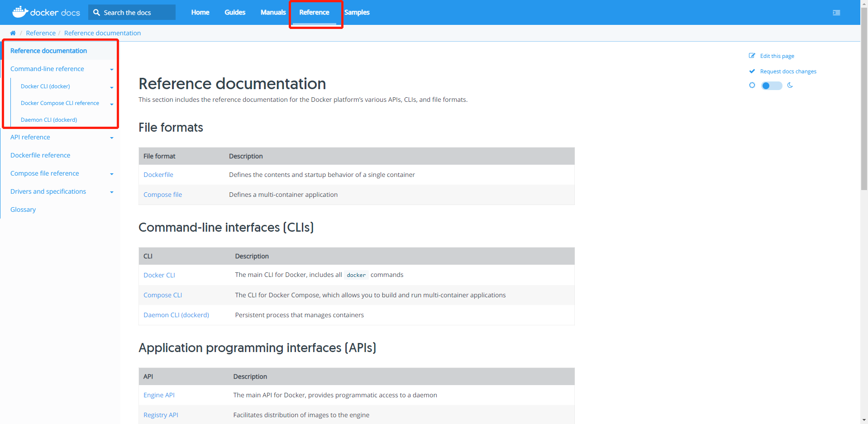
Task: Open Docker Compose CLI reference sidebar item
Action: (60, 103)
